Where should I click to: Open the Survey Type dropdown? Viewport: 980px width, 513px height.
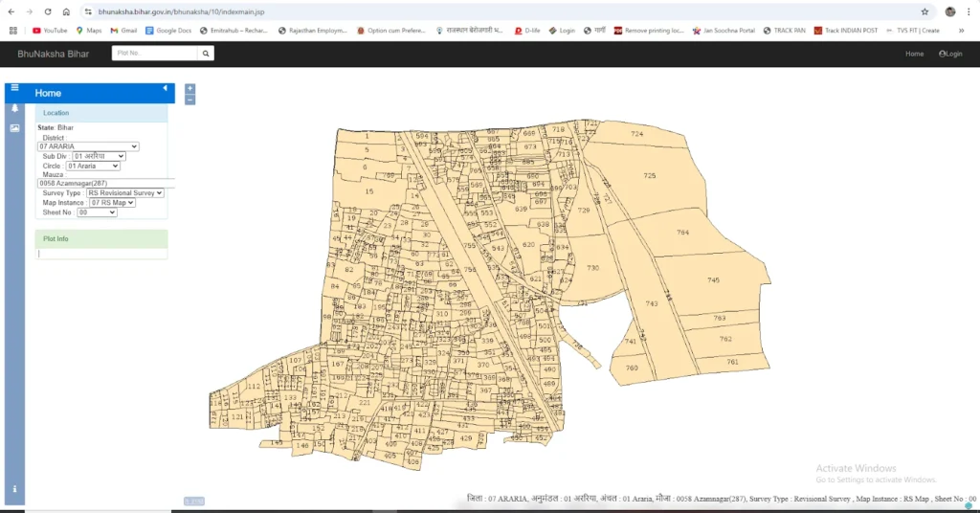125,193
